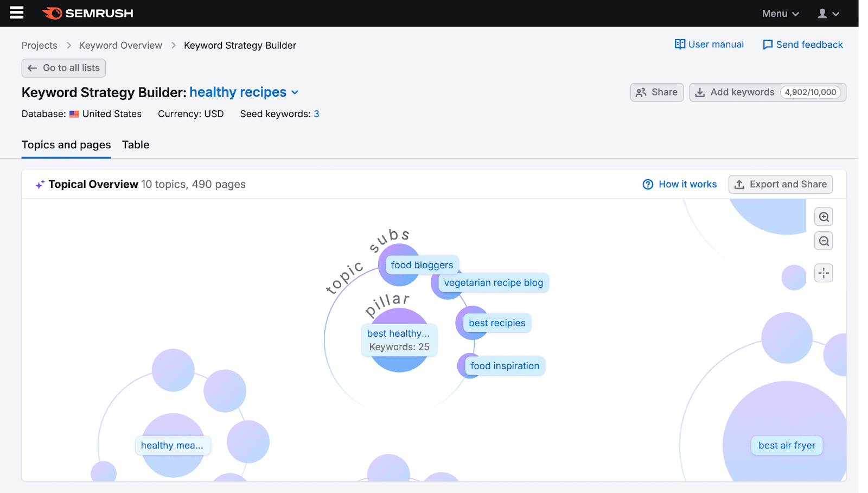Image resolution: width=868 pixels, height=493 pixels.
Task: Expand the user account dropdown arrow
Action: tap(836, 13)
